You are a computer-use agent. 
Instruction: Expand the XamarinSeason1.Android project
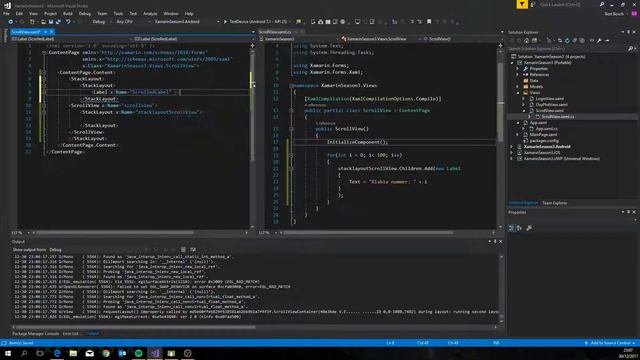point(512,147)
